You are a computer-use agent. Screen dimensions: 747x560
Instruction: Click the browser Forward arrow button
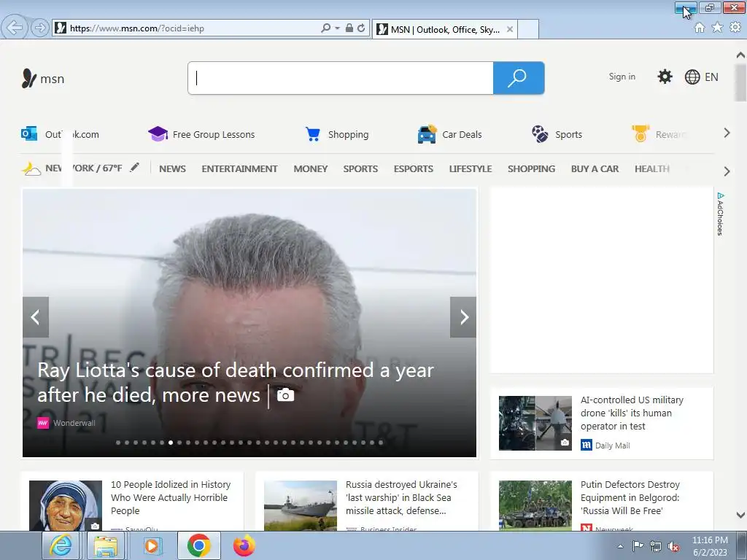coord(40,28)
